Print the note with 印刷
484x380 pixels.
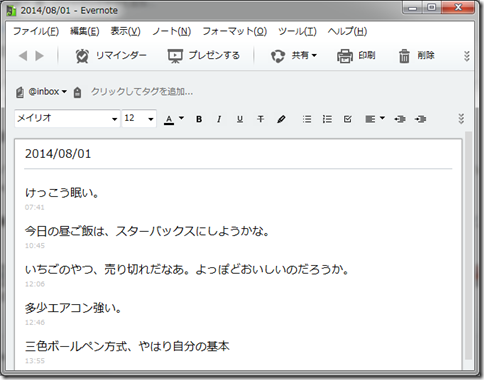(356, 56)
